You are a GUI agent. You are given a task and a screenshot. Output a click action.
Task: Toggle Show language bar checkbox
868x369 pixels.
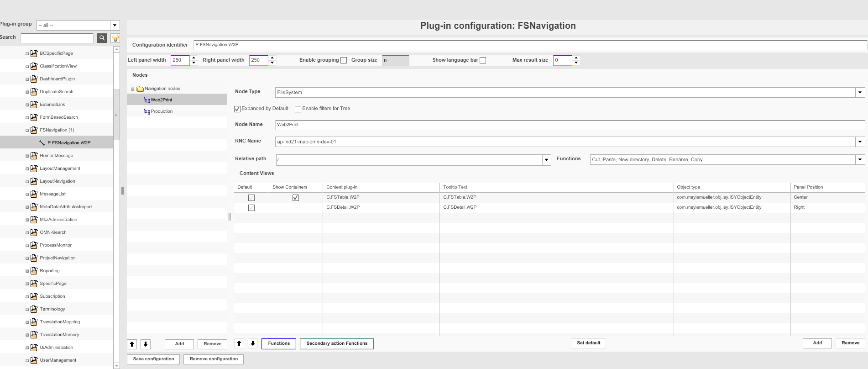[x=483, y=60]
